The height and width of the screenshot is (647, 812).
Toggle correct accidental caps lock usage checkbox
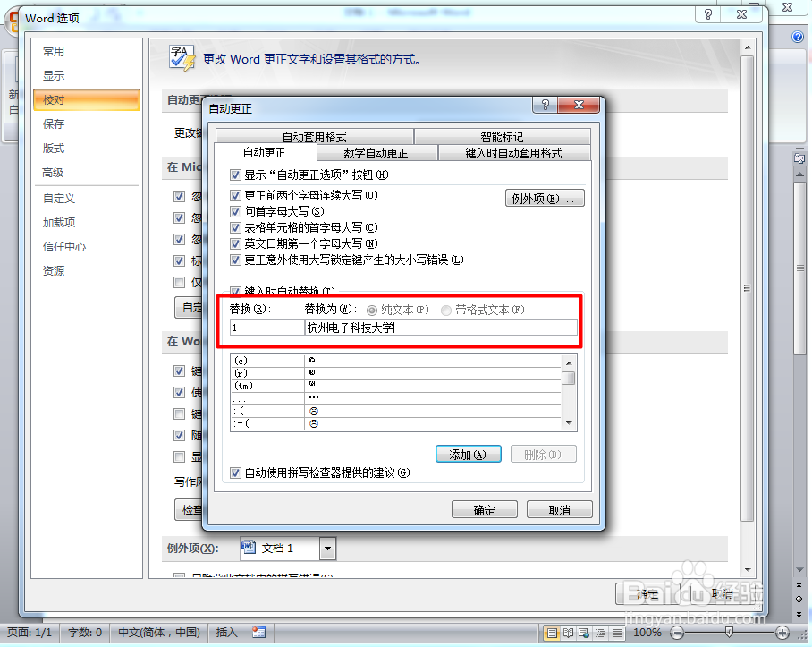tap(235, 260)
